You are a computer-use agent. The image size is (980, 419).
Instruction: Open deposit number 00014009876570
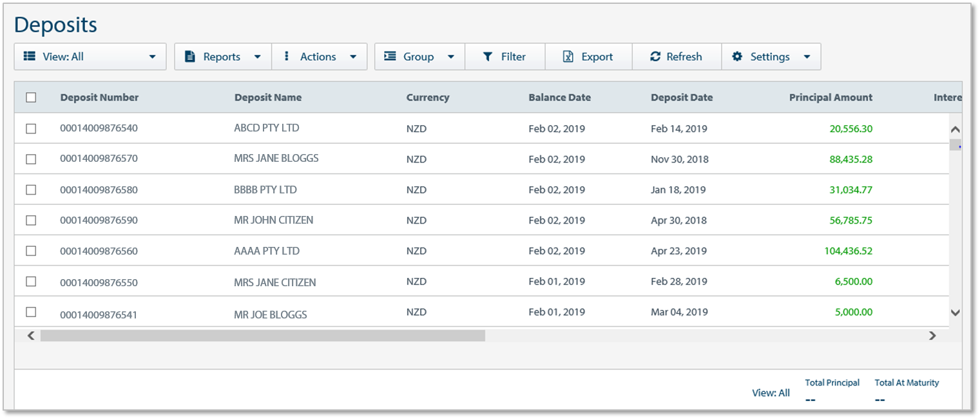click(x=99, y=159)
